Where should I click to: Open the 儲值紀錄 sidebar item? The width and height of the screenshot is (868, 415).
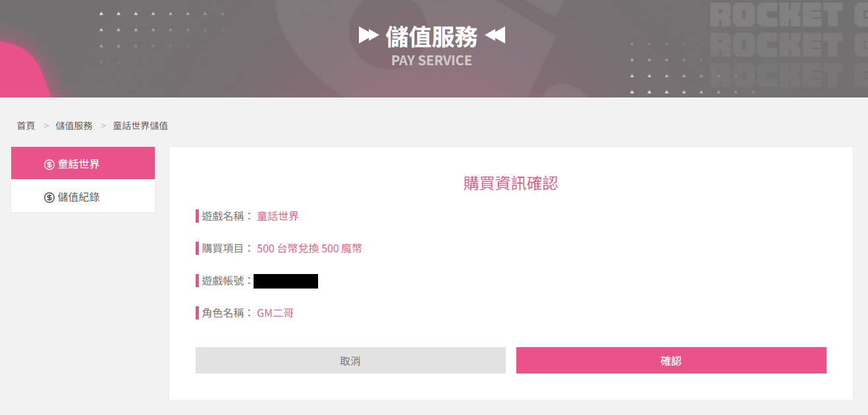83,196
